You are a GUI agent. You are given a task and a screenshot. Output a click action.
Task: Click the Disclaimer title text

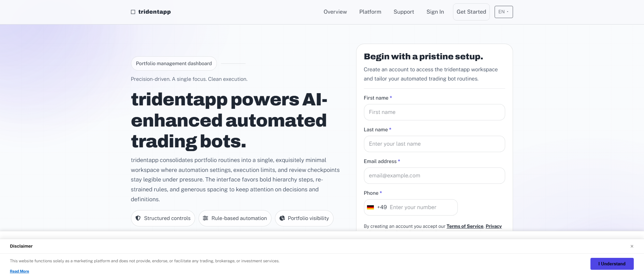[21, 246]
